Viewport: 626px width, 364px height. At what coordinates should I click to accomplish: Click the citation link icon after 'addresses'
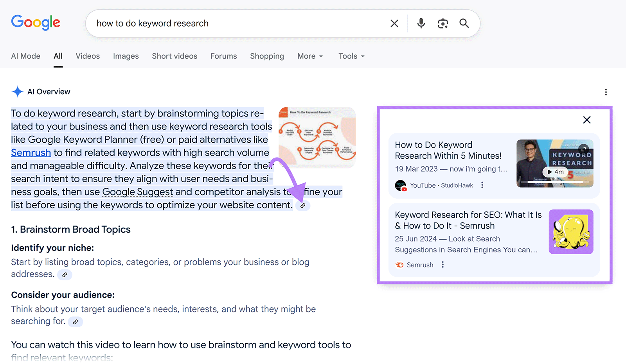(x=64, y=274)
